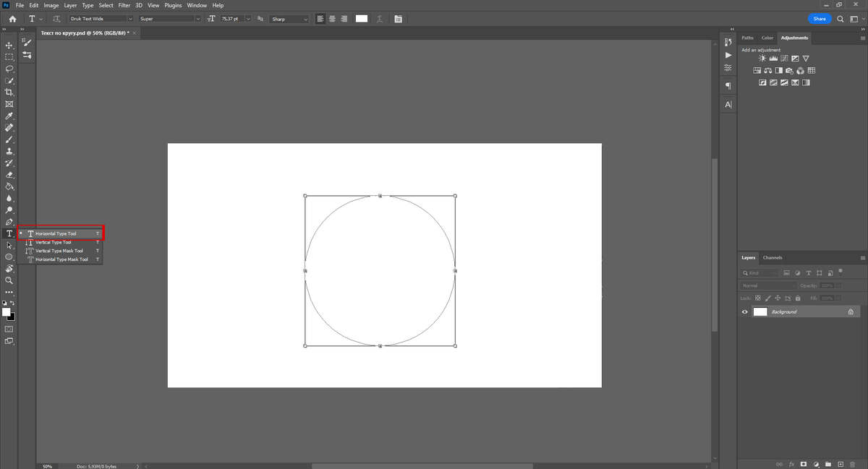Click the Share button
868x469 pixels.
(820, 19)
